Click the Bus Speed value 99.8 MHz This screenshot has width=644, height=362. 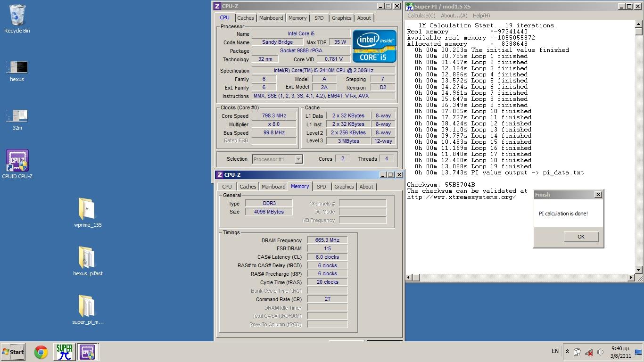274,132
